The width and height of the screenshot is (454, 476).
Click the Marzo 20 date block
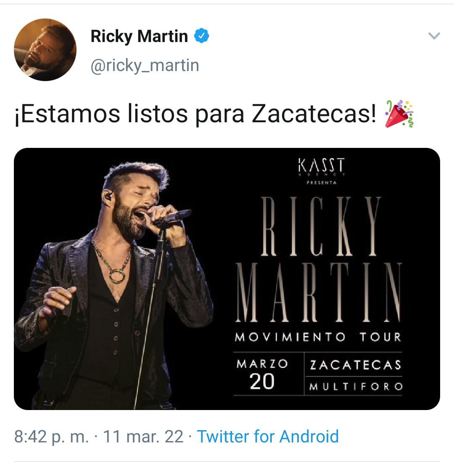coord(262,374)
